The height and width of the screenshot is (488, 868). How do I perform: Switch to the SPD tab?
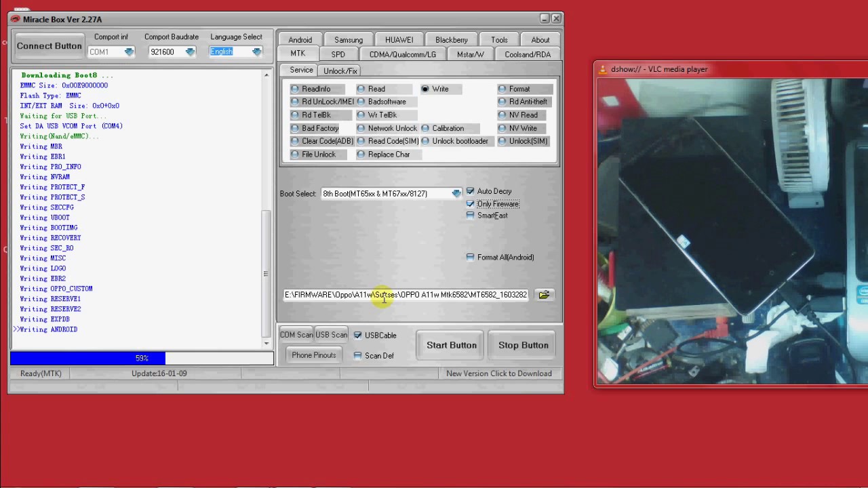(x=338, y=54)
